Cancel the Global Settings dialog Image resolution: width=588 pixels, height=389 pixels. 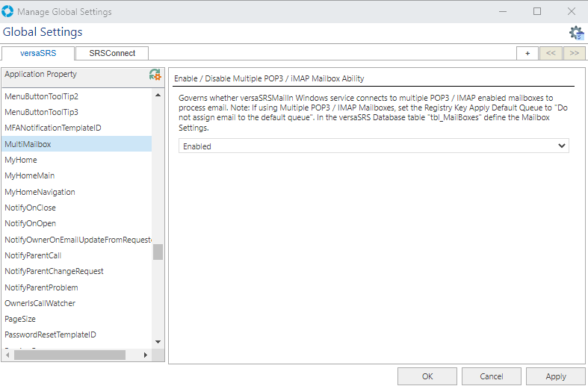click(492, 376)
